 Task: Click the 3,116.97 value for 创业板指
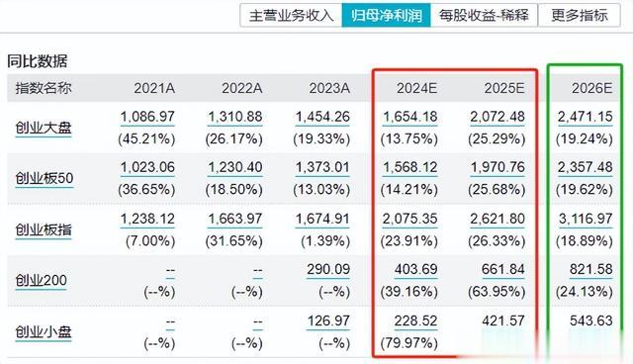(586, 220)
